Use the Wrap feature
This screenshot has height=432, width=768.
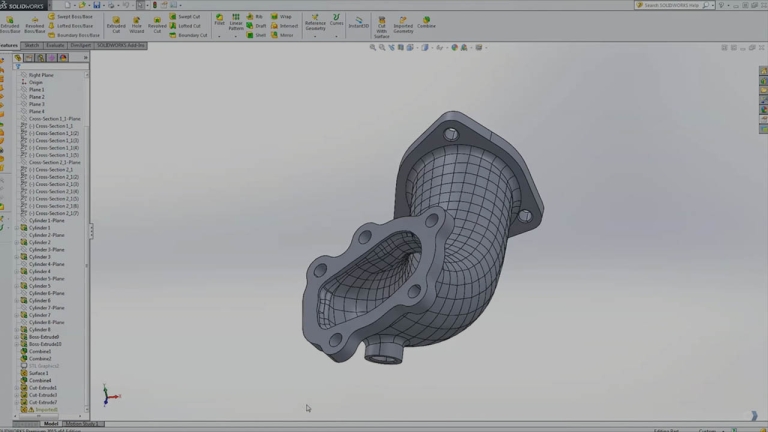pyautogui.click(x=281, y=17)
